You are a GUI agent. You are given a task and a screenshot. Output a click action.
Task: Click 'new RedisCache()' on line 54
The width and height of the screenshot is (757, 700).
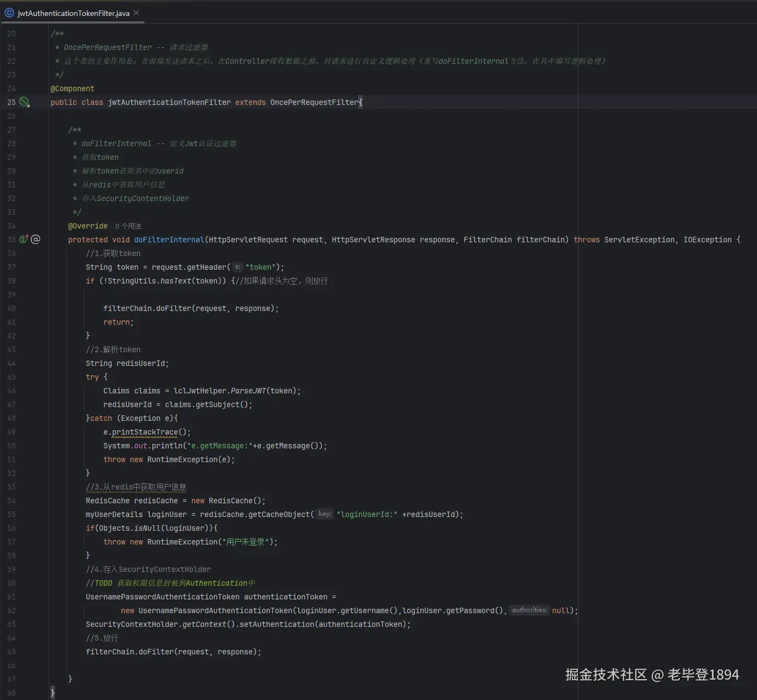click(226, 501)
